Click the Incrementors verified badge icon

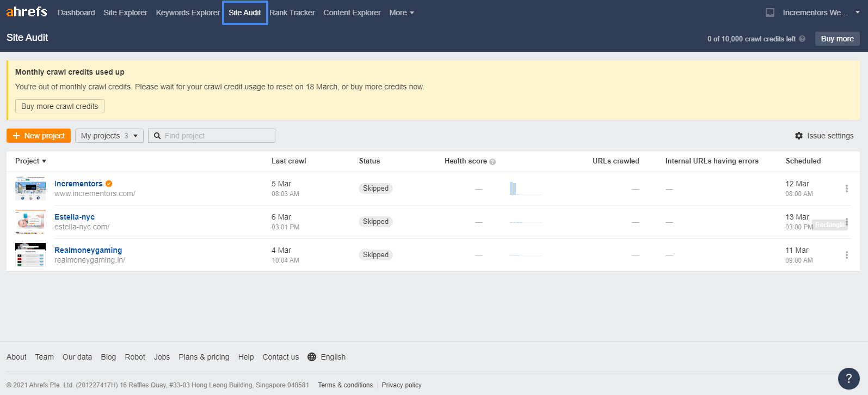[x=109, y=184]
